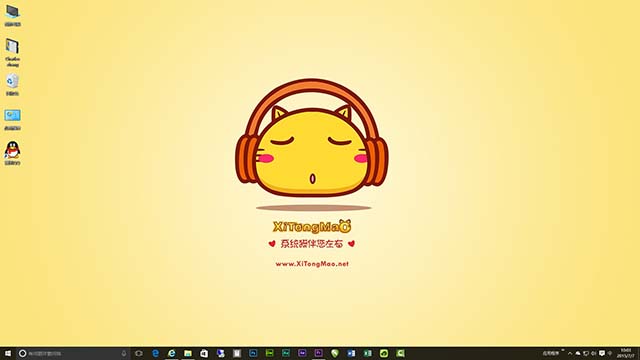Click the microphone icon in search box

pos(124,353)
